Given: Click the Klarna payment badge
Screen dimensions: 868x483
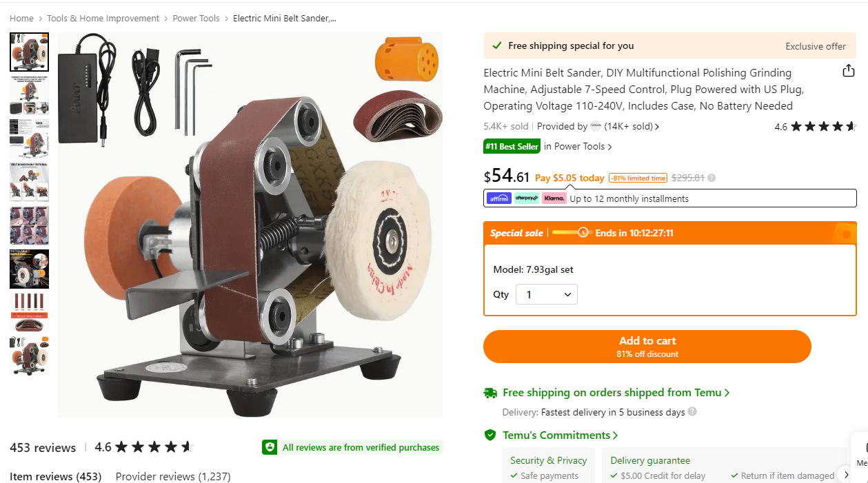Looking at the screenshot, I should tap(554, 198).
